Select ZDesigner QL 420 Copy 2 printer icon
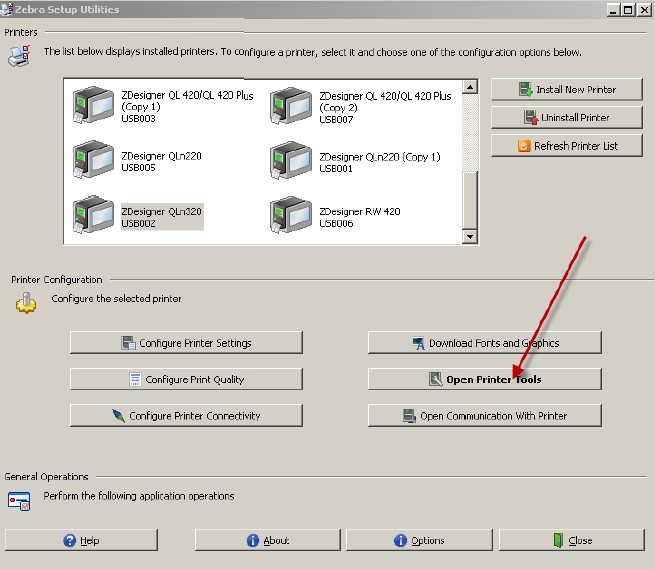This screenshot has width=655, height=569. (x=291, y=106)
